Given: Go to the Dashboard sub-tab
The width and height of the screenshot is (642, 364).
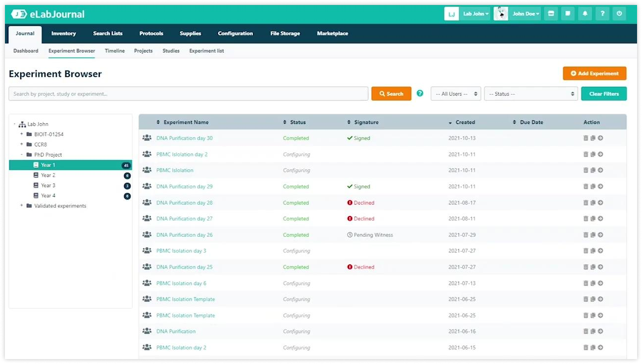Looking at the screenshot, I should pyautogui.click(x=26, y=51).
